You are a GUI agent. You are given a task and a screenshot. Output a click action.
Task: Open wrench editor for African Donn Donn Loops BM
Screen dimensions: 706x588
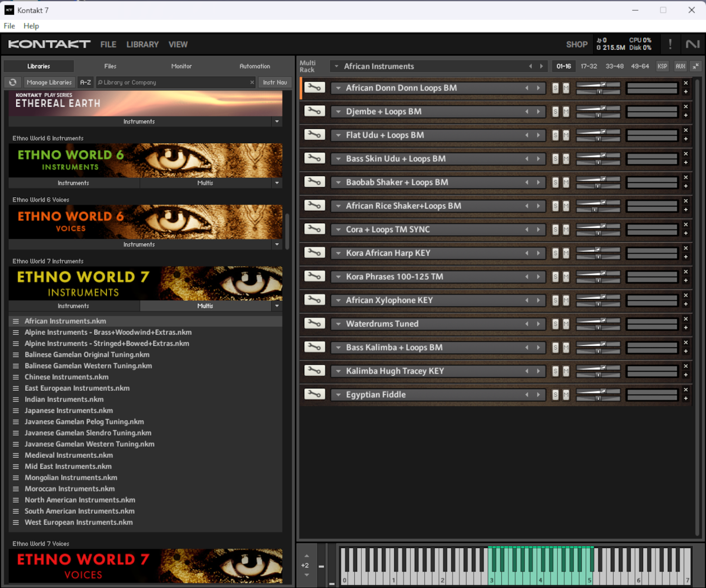315,88
